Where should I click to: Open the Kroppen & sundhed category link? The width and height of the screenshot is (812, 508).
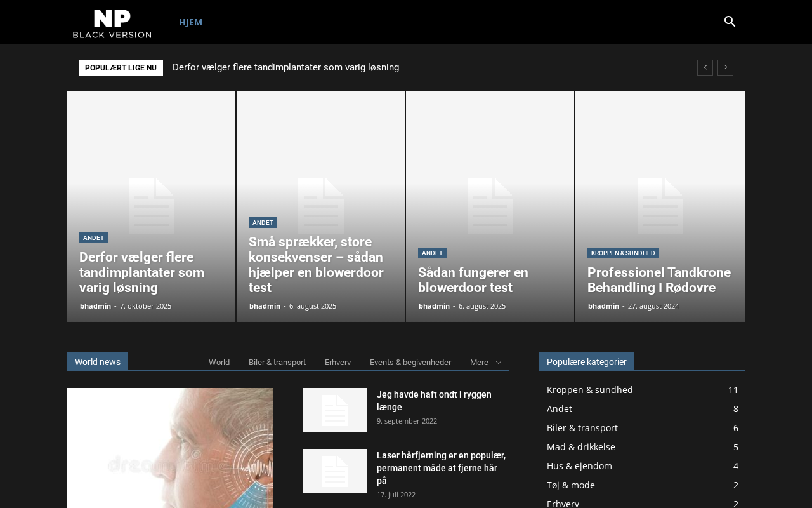click(x=589, y=390)
